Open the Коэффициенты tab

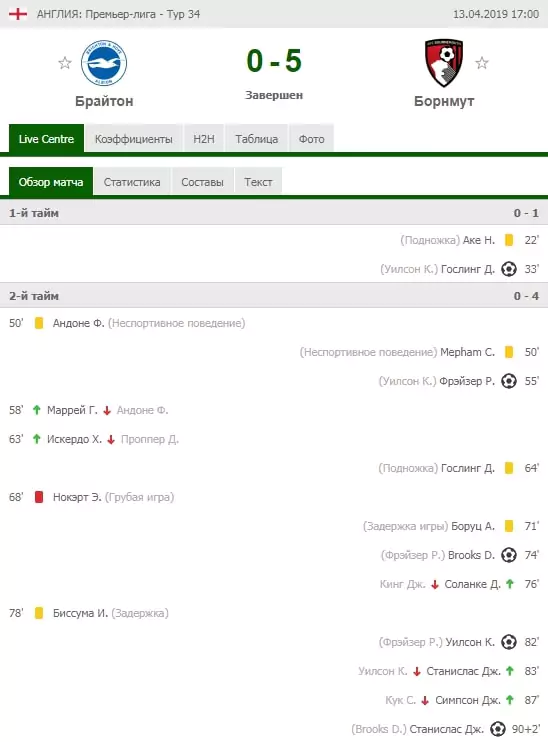tap(133, 139)
